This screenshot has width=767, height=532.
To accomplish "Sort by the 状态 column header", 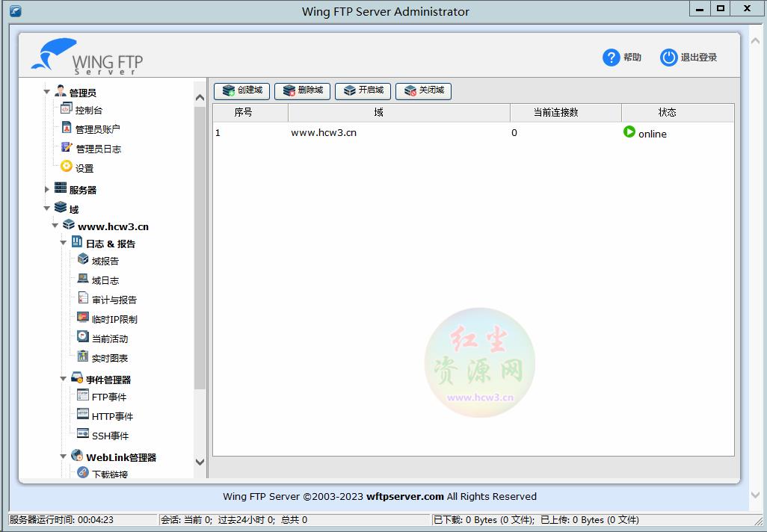I will [x=677, y=113].
